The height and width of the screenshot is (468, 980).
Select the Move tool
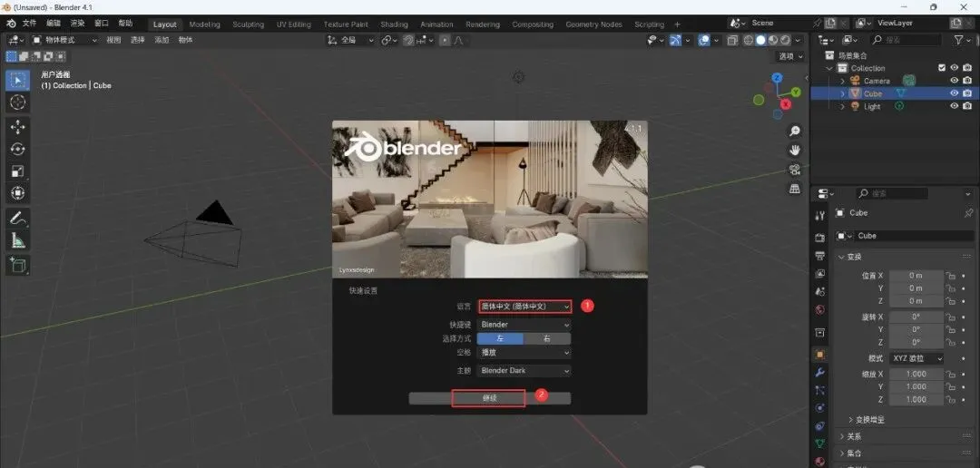click(17, 128)
